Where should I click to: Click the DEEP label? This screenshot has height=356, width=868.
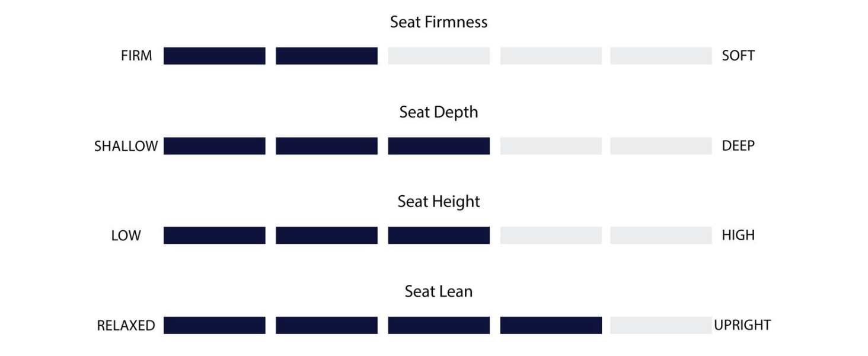(738, 146)
